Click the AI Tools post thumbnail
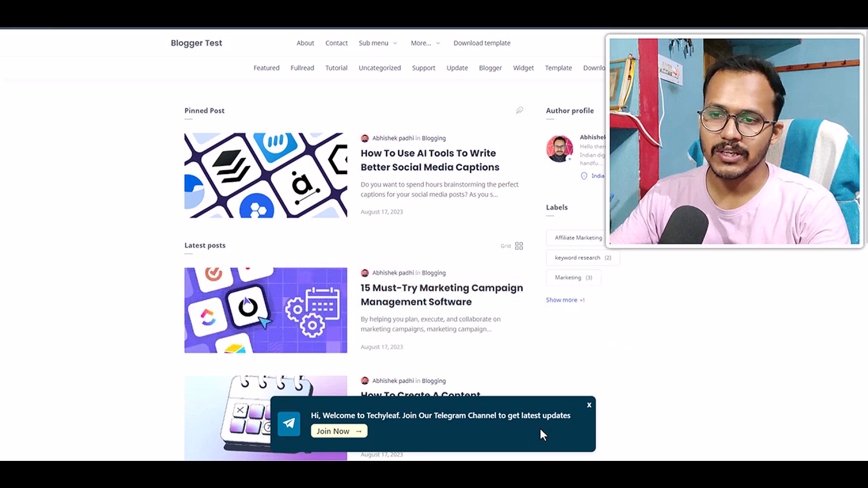 point(266,175)
